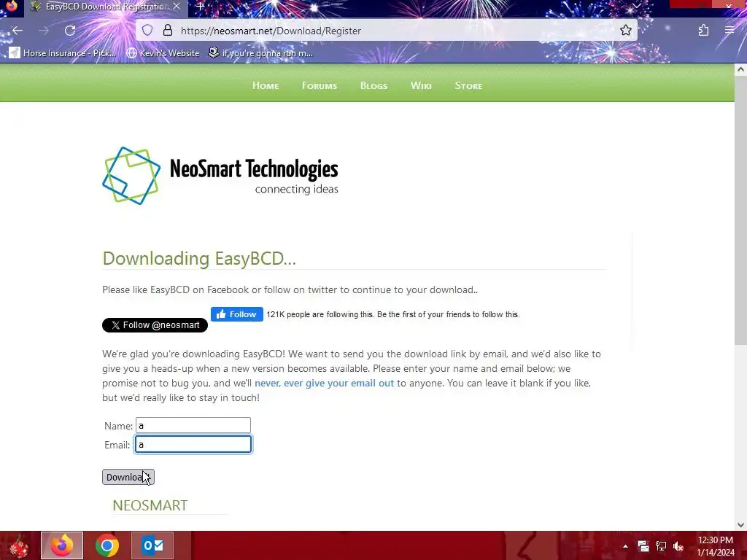Focus the Name input field
This screenshot has width=747, height=560.
click(x=193, y=425)
